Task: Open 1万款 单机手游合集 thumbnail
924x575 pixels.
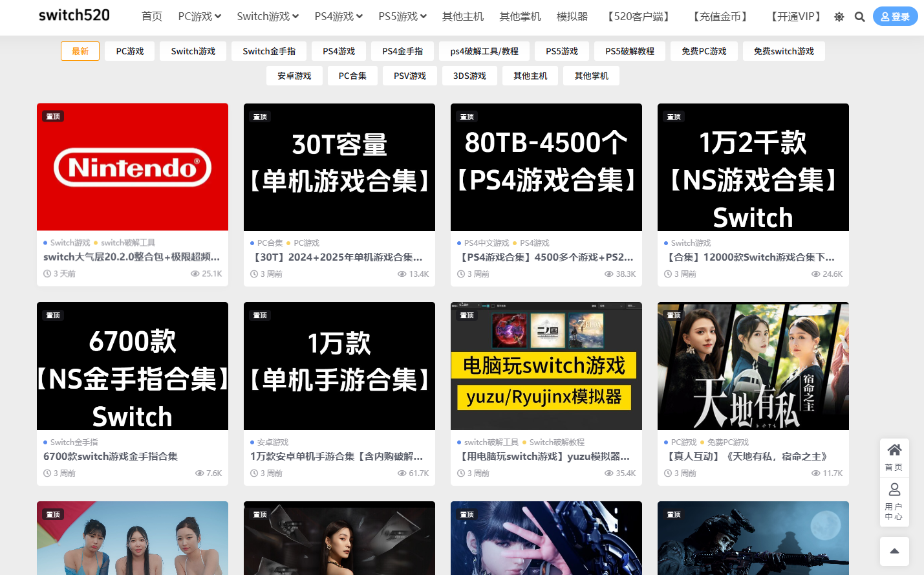Action: 339,366
